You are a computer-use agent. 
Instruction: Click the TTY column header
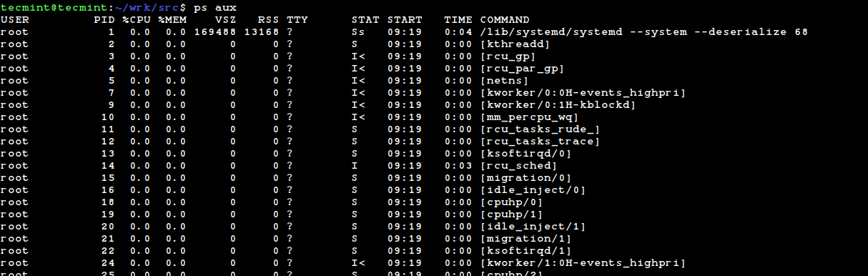297,19
